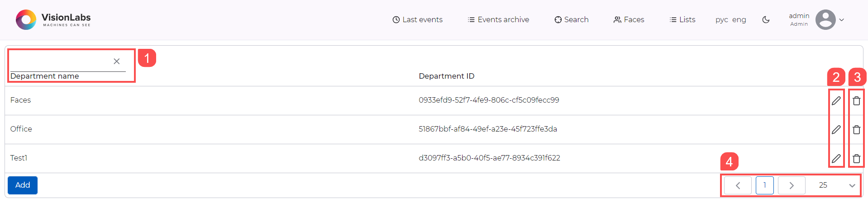Switch language to eng
The width and height of the screenshot is (868, 203).
(x=739, y=20)
